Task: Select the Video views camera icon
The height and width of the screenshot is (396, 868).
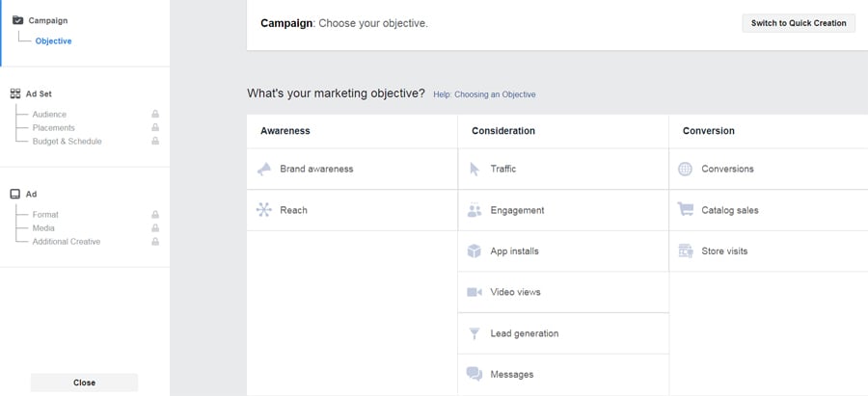Action: tap(475, 292)
